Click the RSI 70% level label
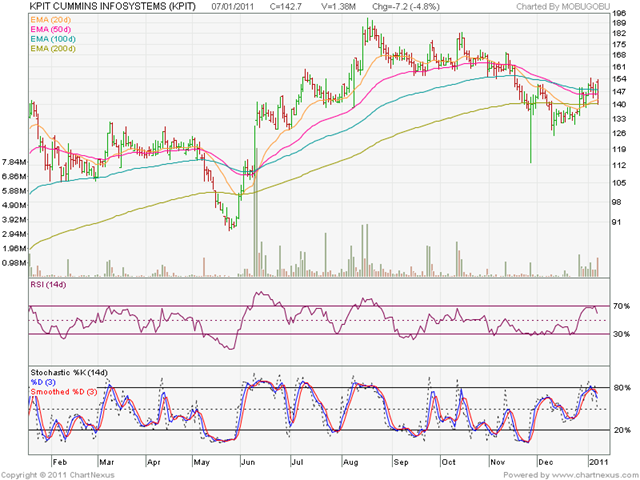Screen dimensions: 640x480 coord(621,306)
